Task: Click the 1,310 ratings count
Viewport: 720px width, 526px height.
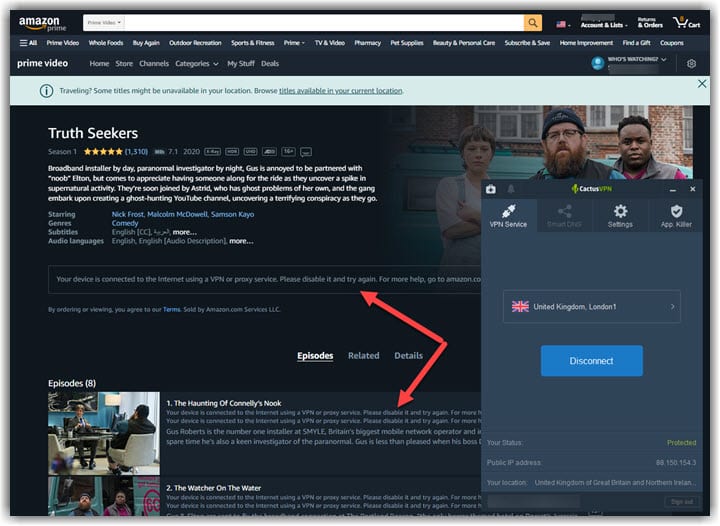Action: tap(136, 151)
